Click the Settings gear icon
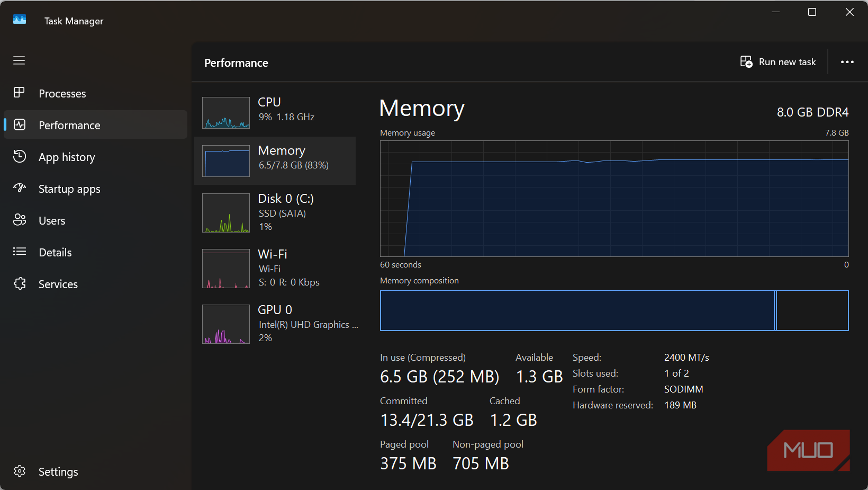868x490 pixels. coord(20,471)
